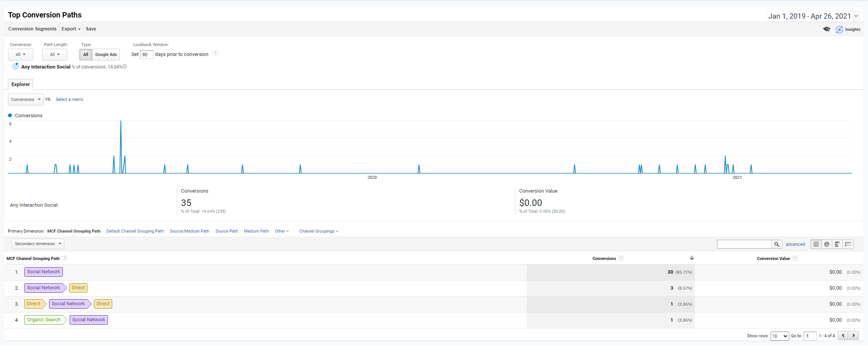Expand the Secondary dimension dropdown
This screenshot has height=346, width=868.
(38, 244)
